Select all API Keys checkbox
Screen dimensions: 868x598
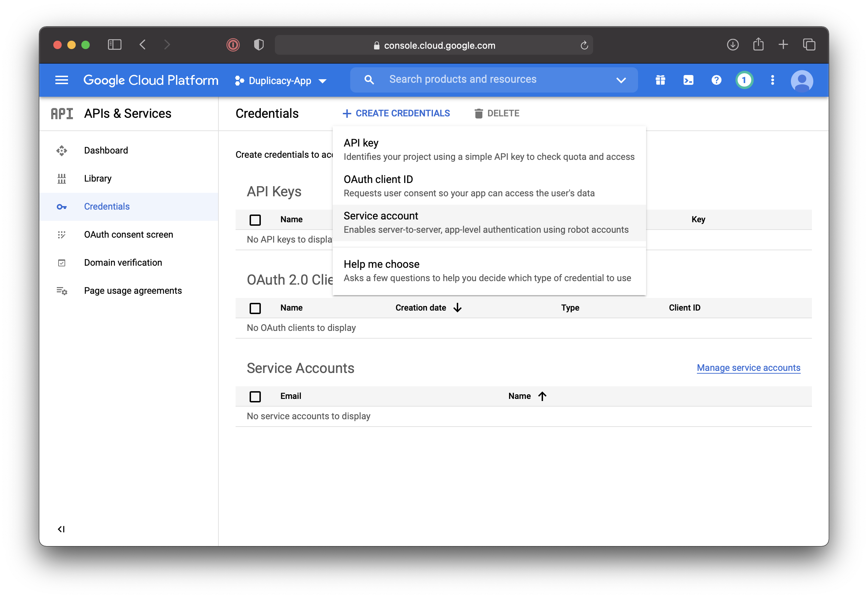click(255, 219)
